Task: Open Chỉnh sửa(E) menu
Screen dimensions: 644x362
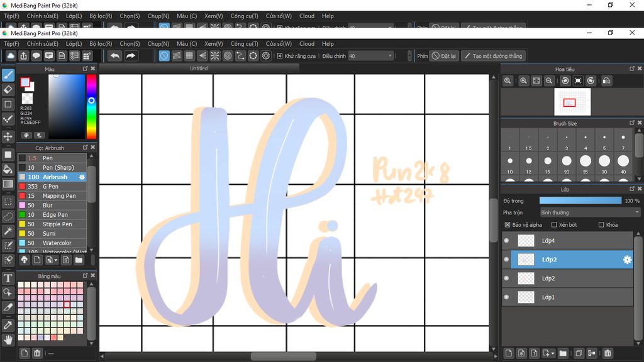Action: coord(42,43)
